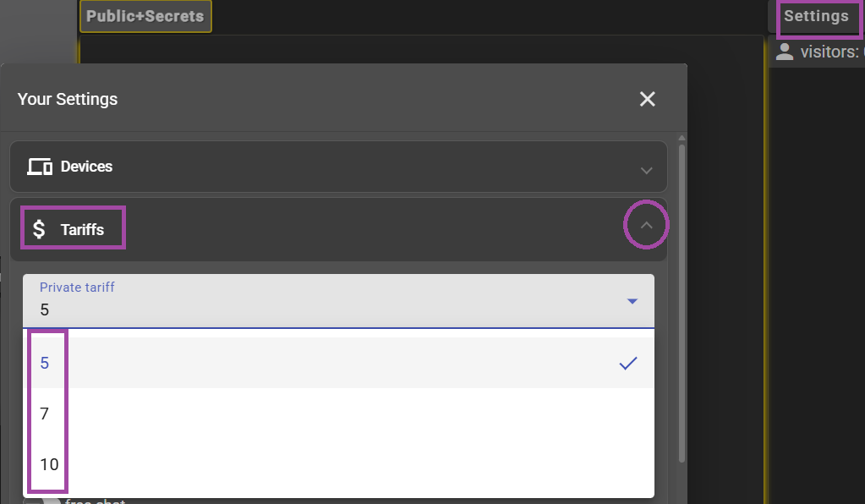This screenshot has height=504, width=865.
Task: Click the Devices section label
Action: click(x=86, y=167)
